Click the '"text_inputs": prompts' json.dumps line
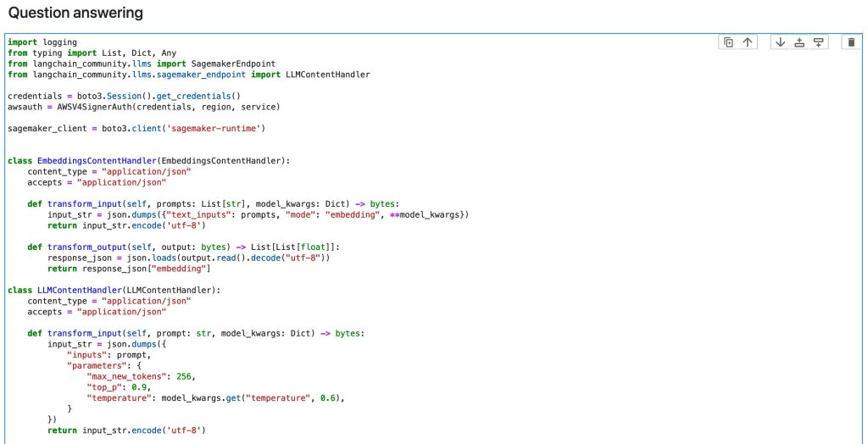This screenshot has height=444, width=868. pyautogui.click(x=259, y=214)
